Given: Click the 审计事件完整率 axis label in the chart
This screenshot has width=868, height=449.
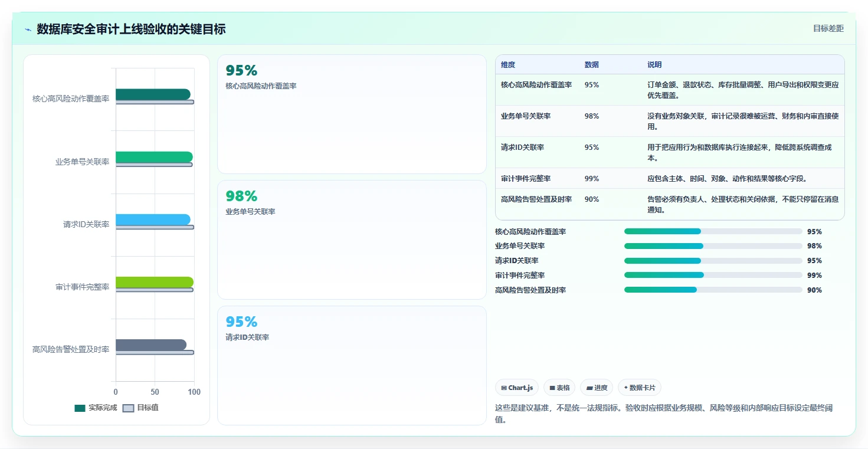Looking at the screenshot, I should click(x=83, y=287).
